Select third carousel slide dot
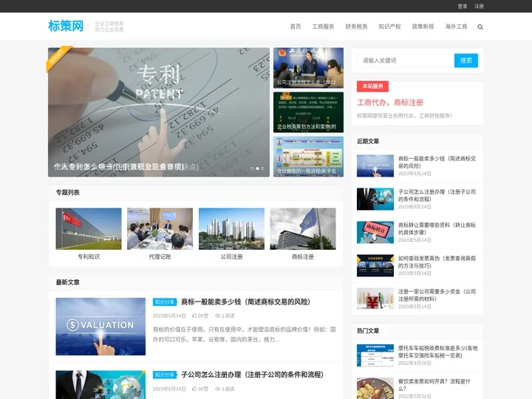Viewport: 532px width, 399px height. pyautogui.click(x=262, y=168)
